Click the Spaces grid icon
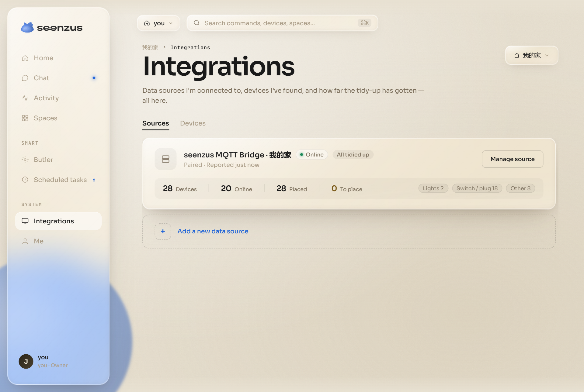Image resolution: width=584 pixels, height=392 pixels. [25, 118]
